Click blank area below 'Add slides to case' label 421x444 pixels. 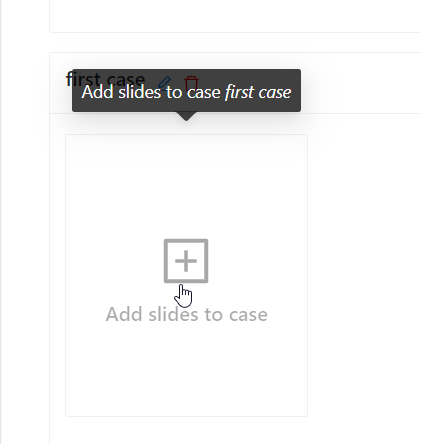coord(186,370)
